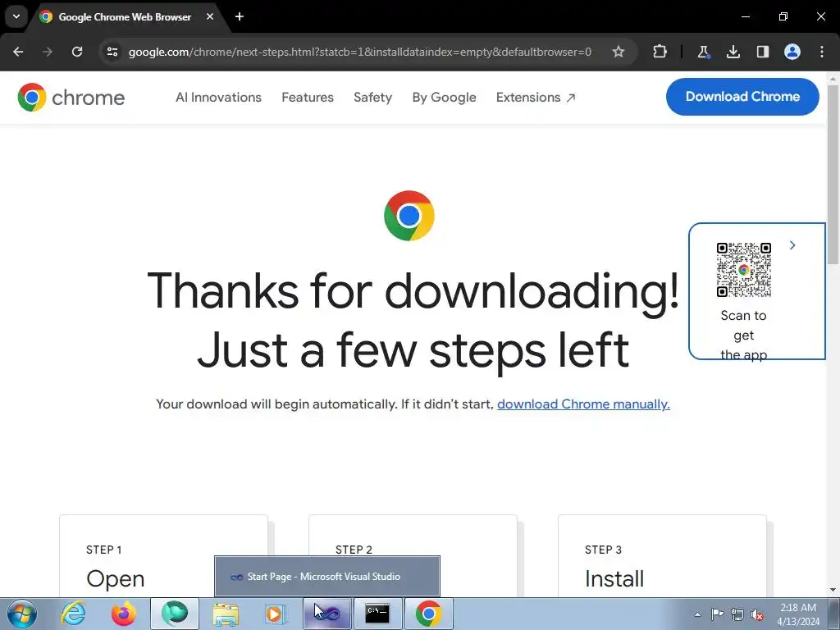The height and width of the screenshot is (630, 840).
Task: Reload the current page
Action: [77, 52]
